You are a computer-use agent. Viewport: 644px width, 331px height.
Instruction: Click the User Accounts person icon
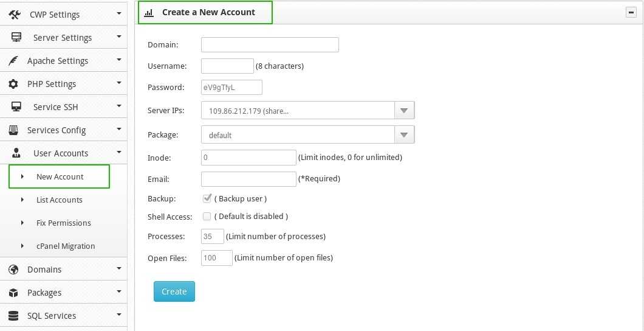(16, 153)
